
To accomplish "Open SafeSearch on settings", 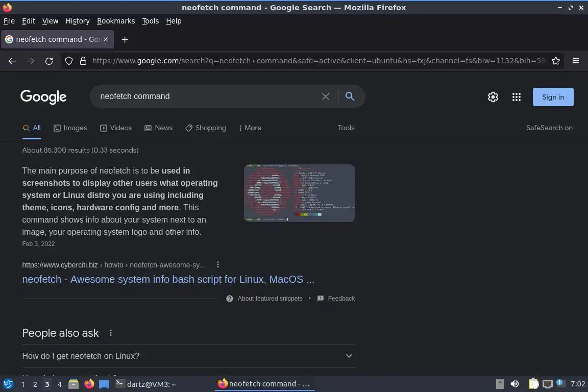I will pyautogui.click(x=549, y=128).
